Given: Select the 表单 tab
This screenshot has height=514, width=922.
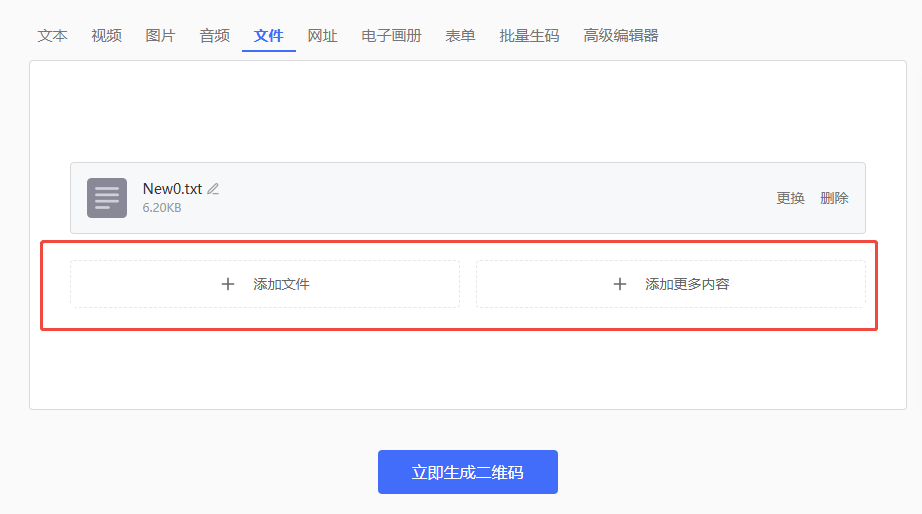Looking at the screenshot, I should click(x=460, y=36).
